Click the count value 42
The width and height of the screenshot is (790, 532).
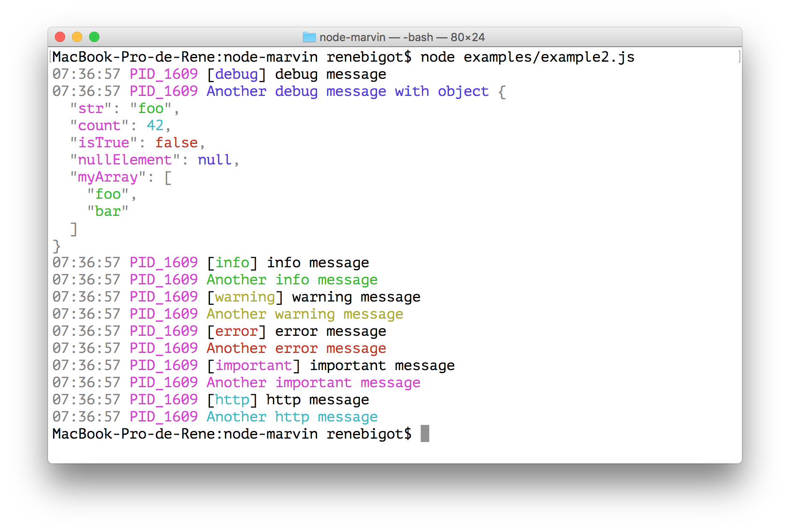[x=155, y=126]
